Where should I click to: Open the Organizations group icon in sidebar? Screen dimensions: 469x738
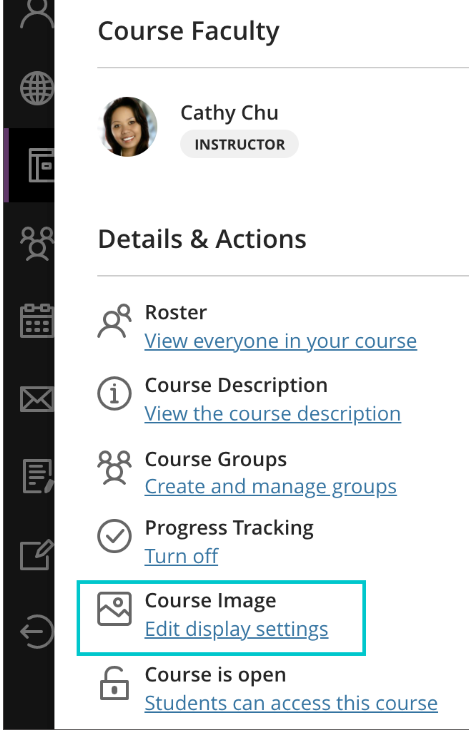point(38,243)
